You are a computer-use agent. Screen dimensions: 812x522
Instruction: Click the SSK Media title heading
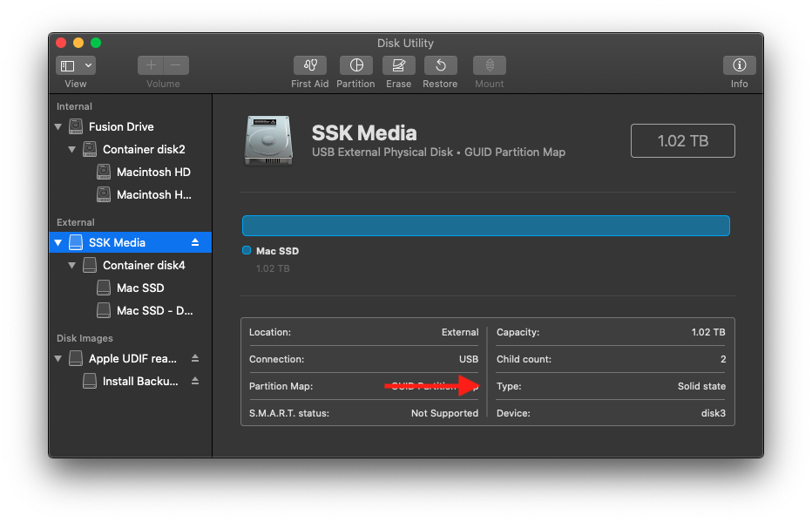click(364, 133)
